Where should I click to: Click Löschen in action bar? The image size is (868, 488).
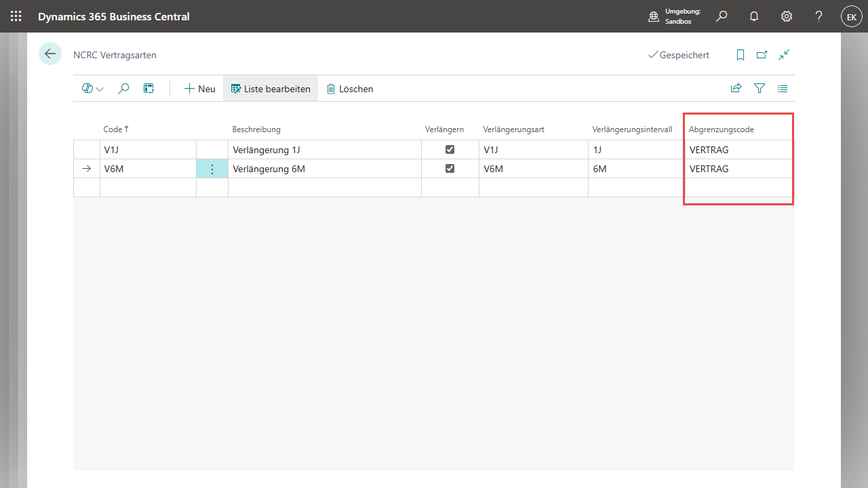[x=350, y=89]
